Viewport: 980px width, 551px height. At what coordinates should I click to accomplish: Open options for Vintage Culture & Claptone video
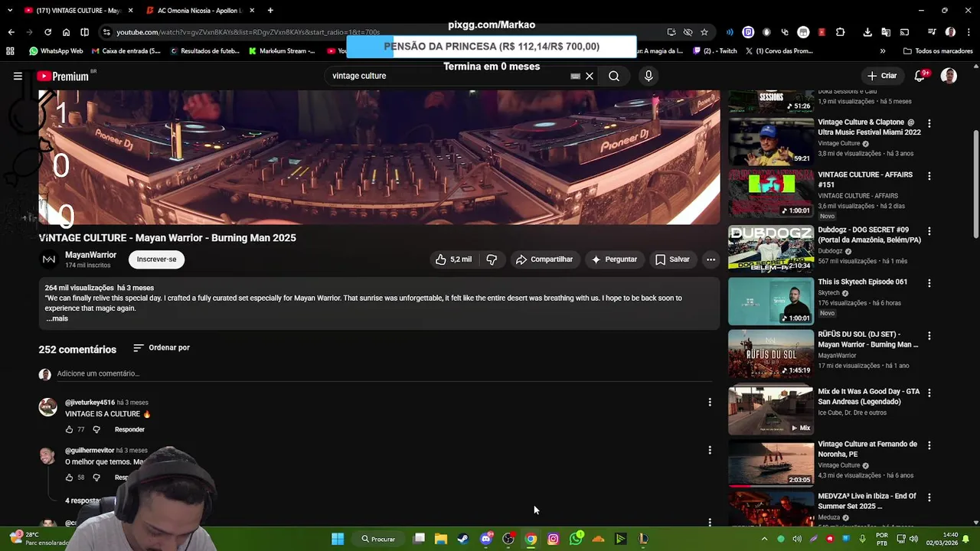pos(929,123)
